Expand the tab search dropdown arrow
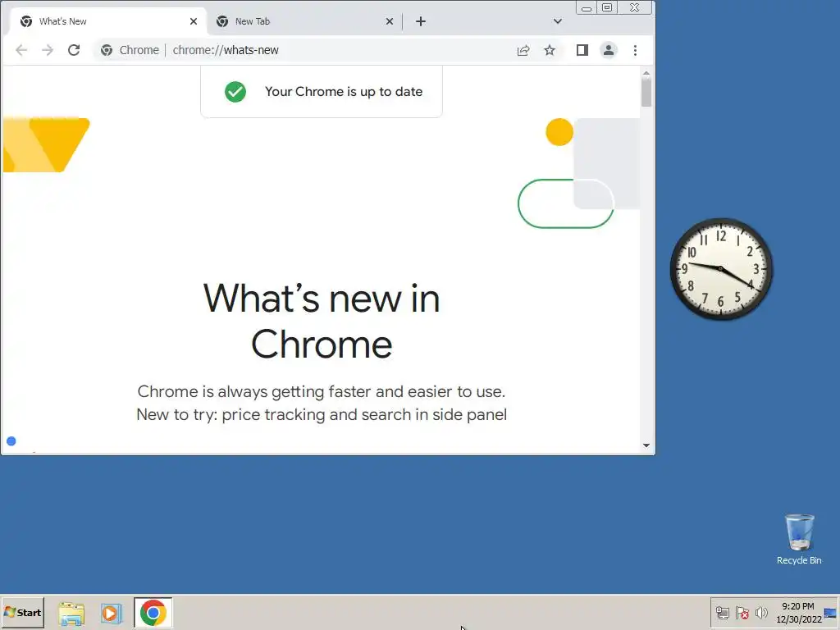The image size is (840, 630). [558, 21]
